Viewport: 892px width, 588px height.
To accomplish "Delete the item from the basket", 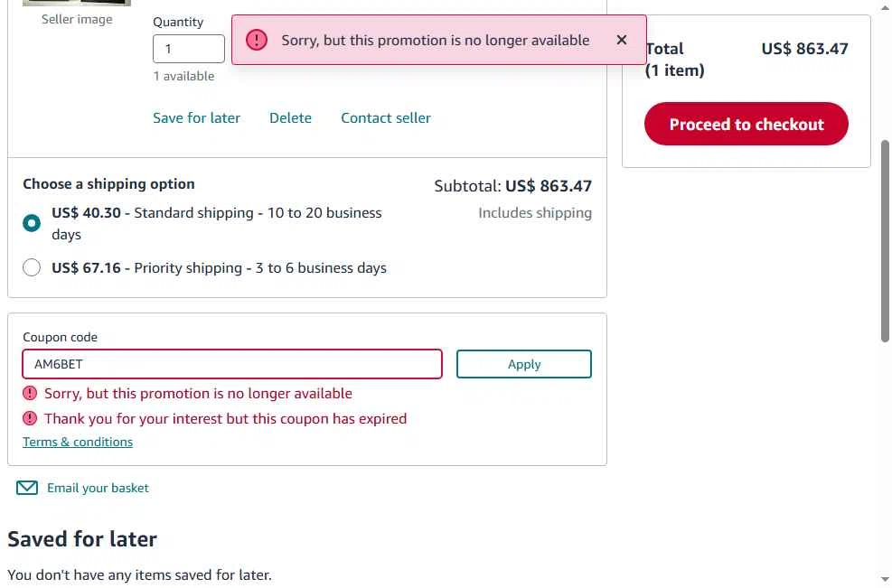I will coord(290,117).
